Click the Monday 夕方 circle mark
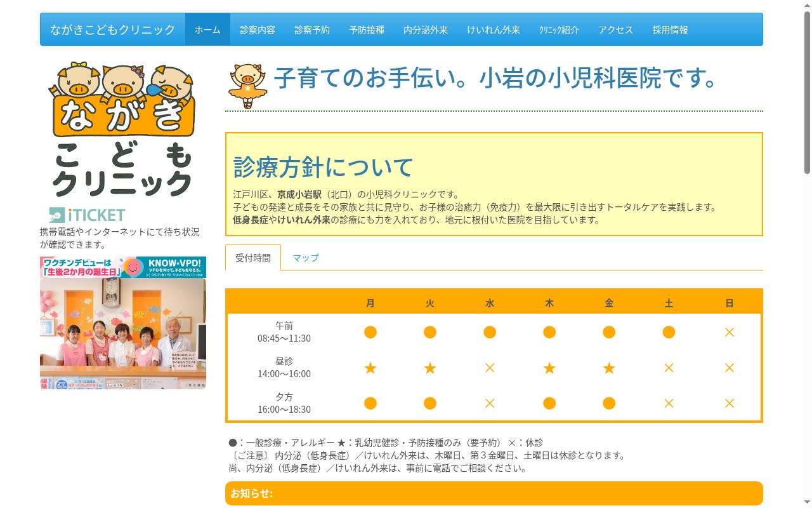Screen dimensions: 812x508 point(370,403)
